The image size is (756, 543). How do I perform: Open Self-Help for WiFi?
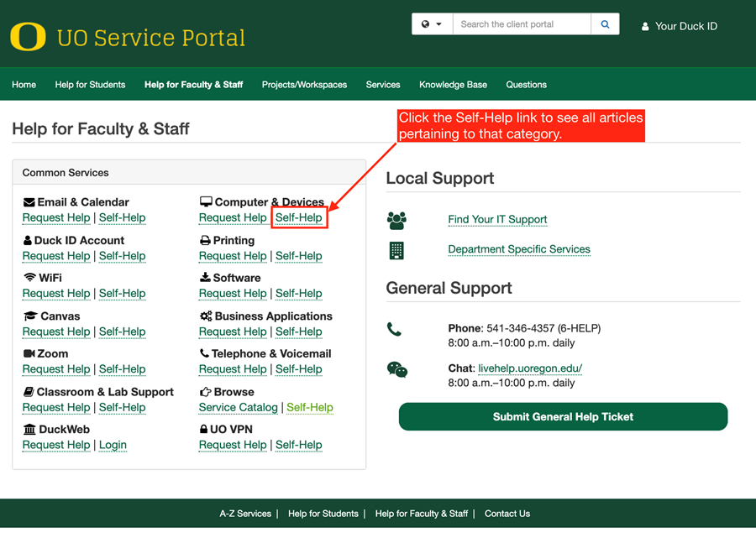pos(123,294)
